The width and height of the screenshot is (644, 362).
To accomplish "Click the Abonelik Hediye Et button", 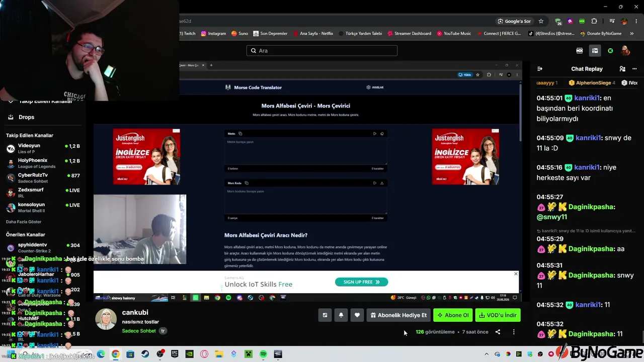I will [x=398, y=315].
